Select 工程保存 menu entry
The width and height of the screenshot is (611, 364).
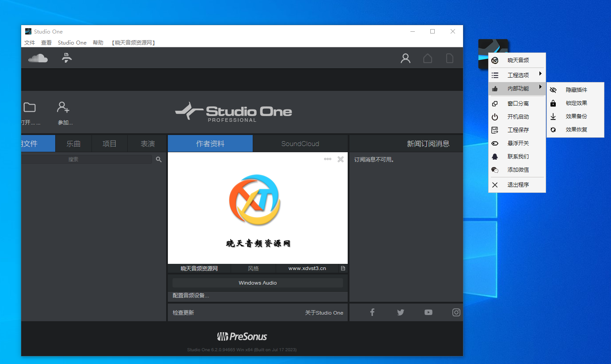click(x=517, y=130)
